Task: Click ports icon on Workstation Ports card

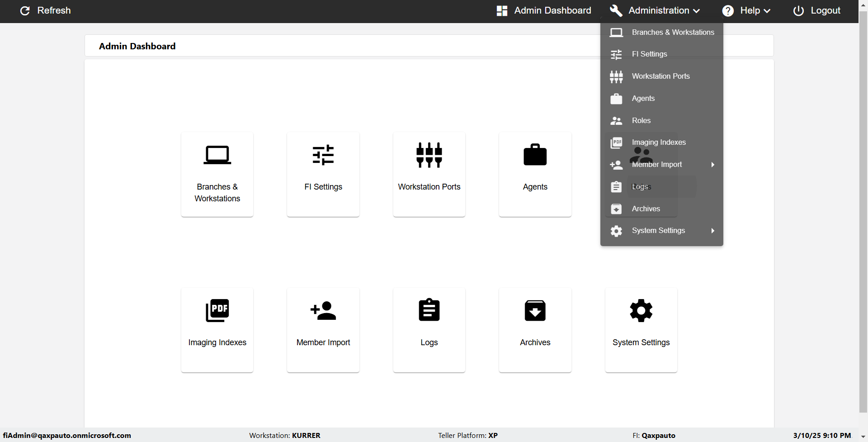Action: (429, 155)
